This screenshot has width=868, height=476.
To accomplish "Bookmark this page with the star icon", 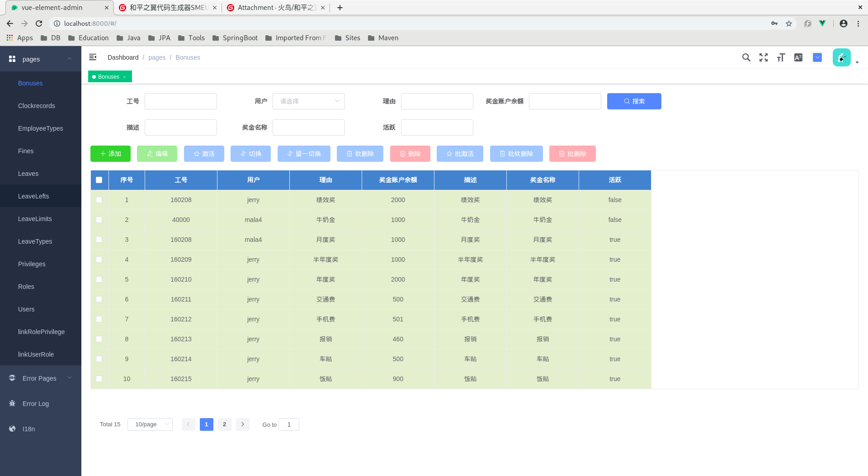I will pos(789,24).
